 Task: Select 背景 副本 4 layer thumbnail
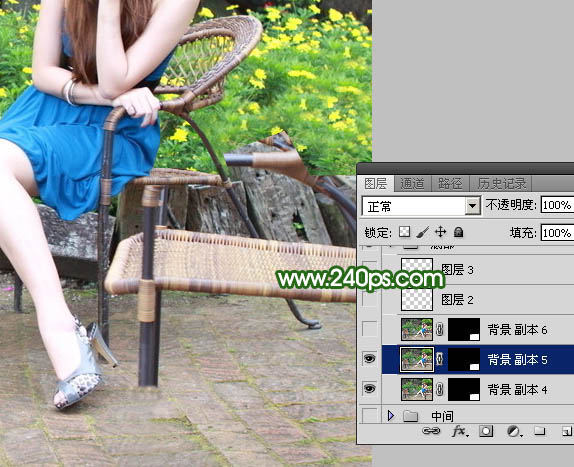(417, 389)
